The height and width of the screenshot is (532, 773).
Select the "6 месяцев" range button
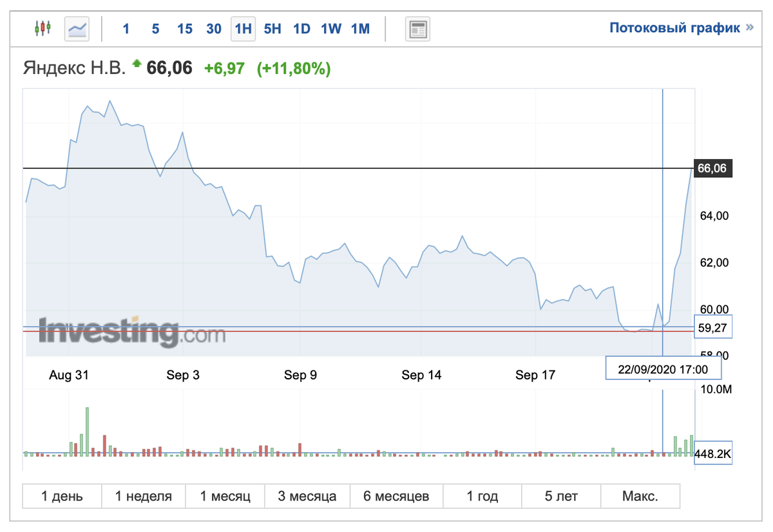tap(396, 496)
